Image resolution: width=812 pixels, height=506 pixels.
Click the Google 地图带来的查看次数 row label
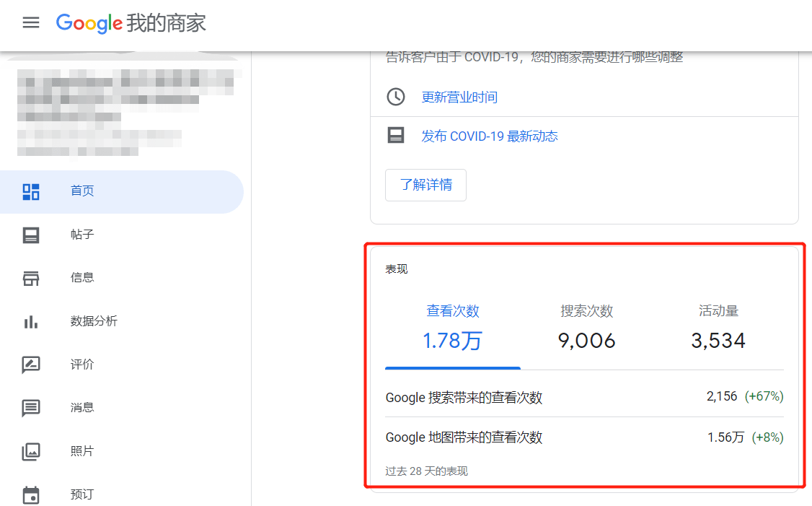tap(464, 437)
